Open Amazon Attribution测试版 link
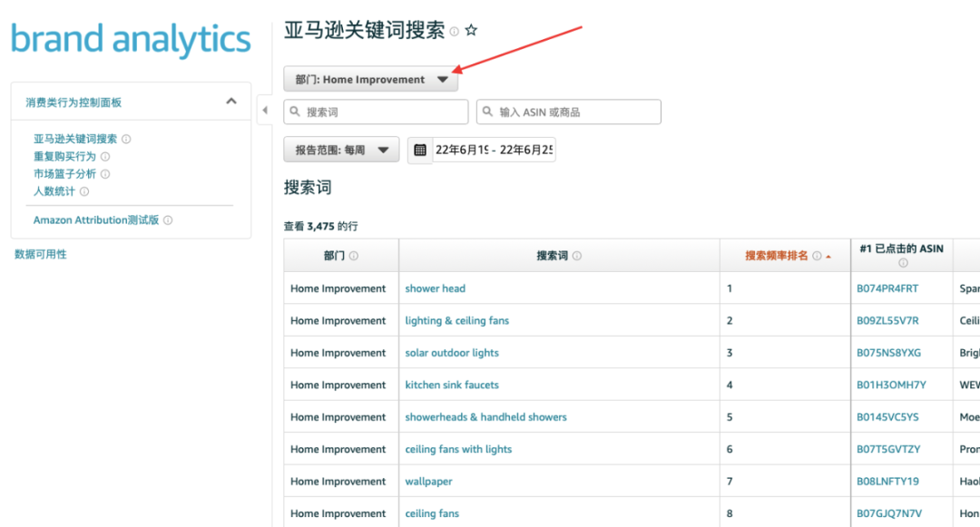The image size is (980, 527). (x=96, y=220)
